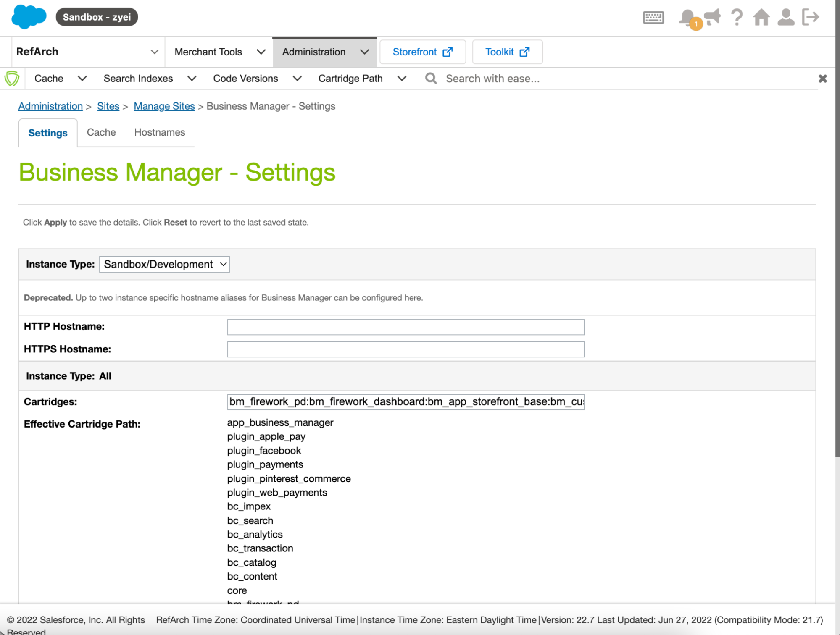Click the logout icon
The image size is (840, 635).
click(811, 18)
